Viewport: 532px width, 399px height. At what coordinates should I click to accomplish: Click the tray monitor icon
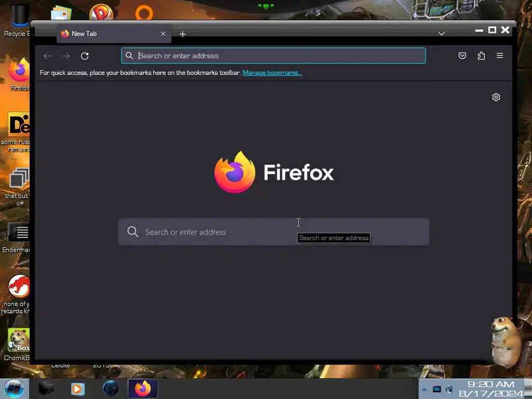click(x=436, y=389)
